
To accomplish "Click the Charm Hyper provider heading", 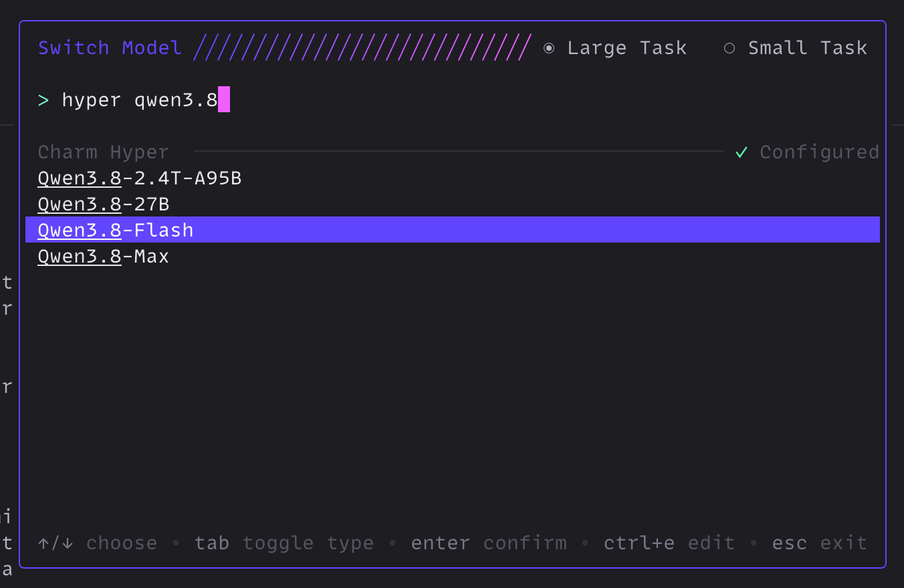I will point(104,152).
